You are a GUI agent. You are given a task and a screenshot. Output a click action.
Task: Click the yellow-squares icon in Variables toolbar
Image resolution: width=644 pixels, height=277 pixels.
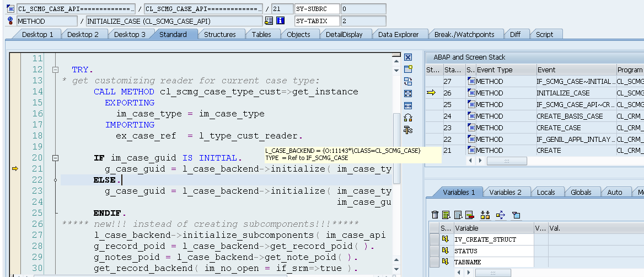click(x=485, y=215)
